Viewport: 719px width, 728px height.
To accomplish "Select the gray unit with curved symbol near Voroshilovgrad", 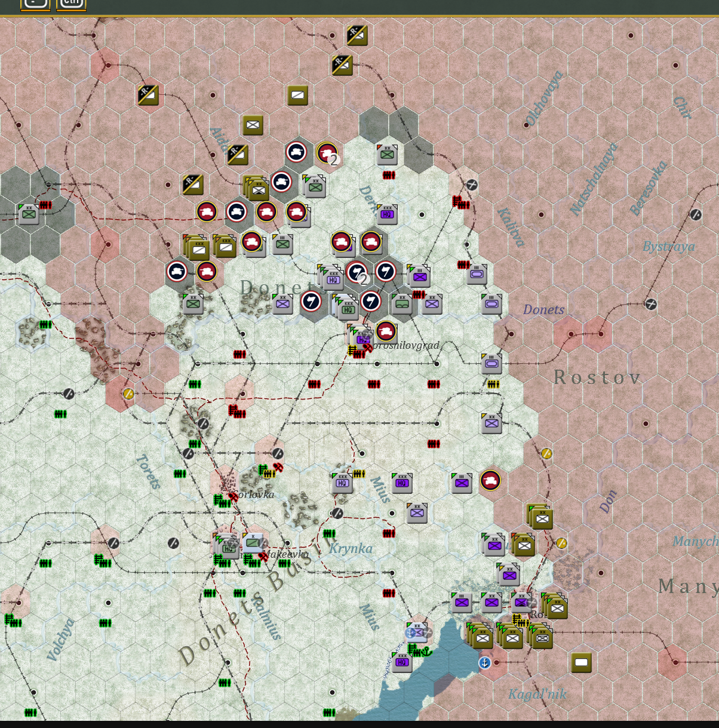I will (x=402, y=303).
